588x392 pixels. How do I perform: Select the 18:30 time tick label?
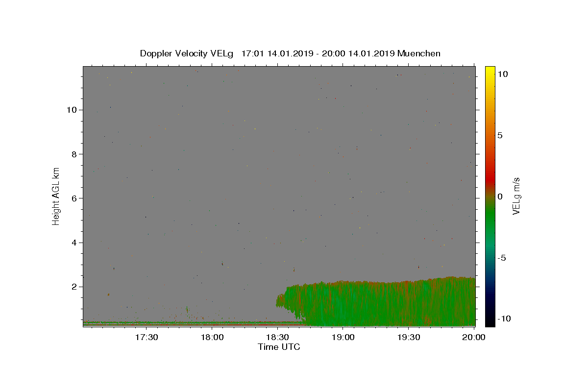[277, 337]
